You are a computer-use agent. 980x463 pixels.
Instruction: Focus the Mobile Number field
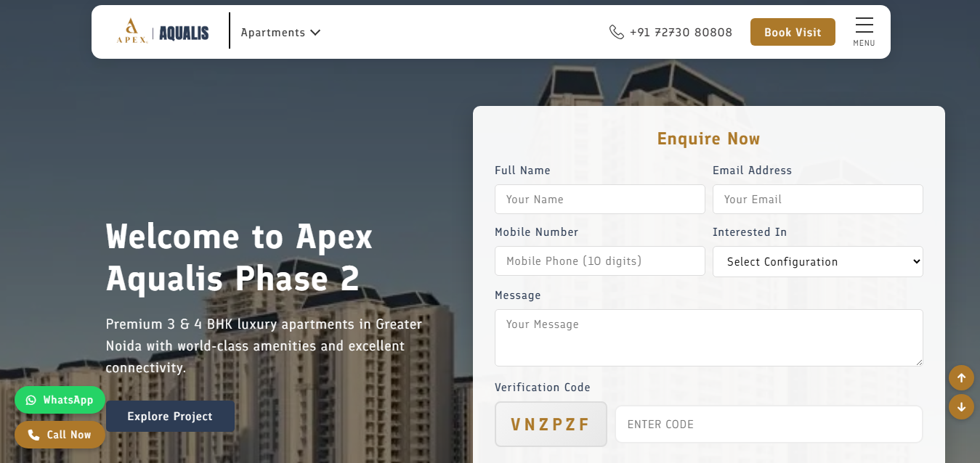pos(600,261)
